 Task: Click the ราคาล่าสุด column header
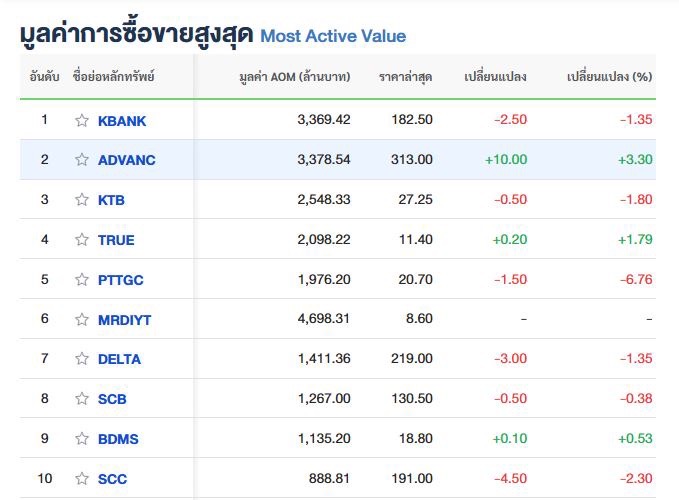point(405,77)
